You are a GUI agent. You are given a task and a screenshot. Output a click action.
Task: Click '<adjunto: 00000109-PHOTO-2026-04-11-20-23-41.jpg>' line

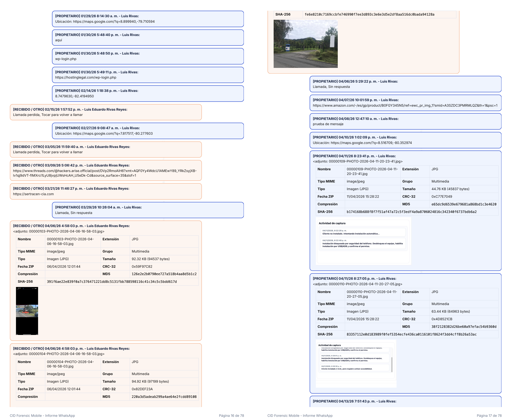358,161
